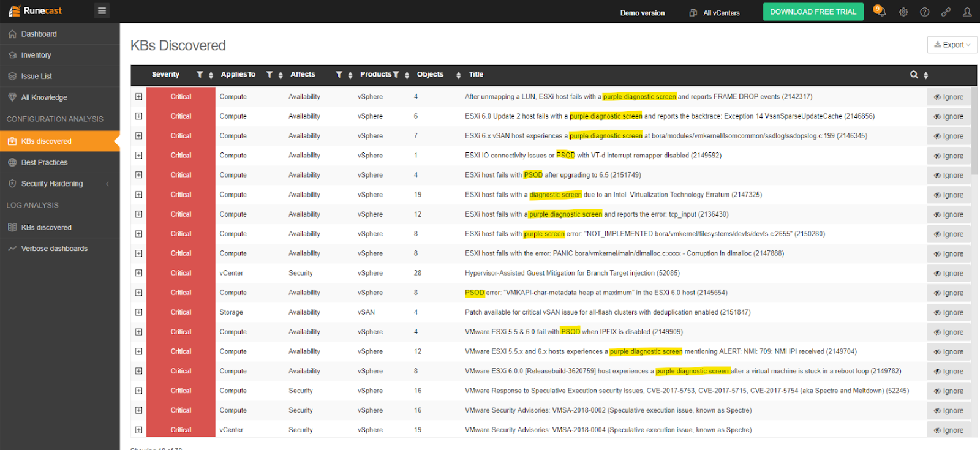
Task: Sort by Affects column arrows
Action: 350,75
